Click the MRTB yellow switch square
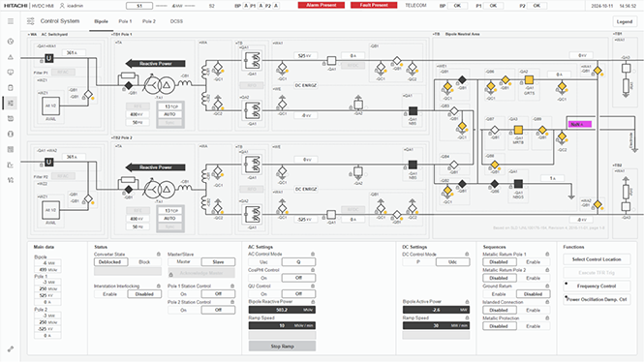Viewport: 644px width, 362px height. [x=518, y=130]
